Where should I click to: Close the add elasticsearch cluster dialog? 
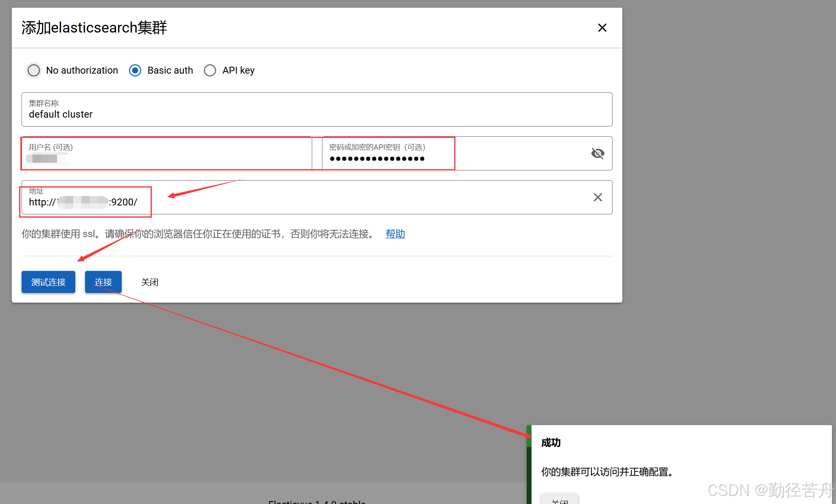click(x=602, y=28)
